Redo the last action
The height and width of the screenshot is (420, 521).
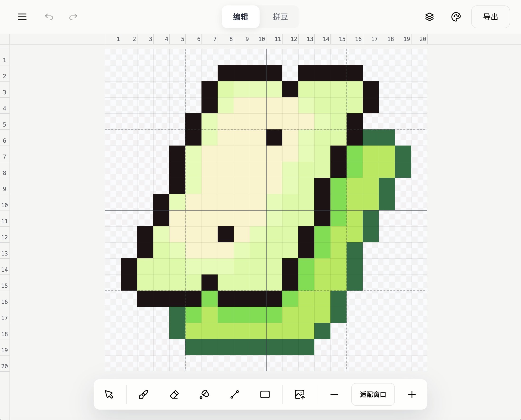click(x=73, y=17)
